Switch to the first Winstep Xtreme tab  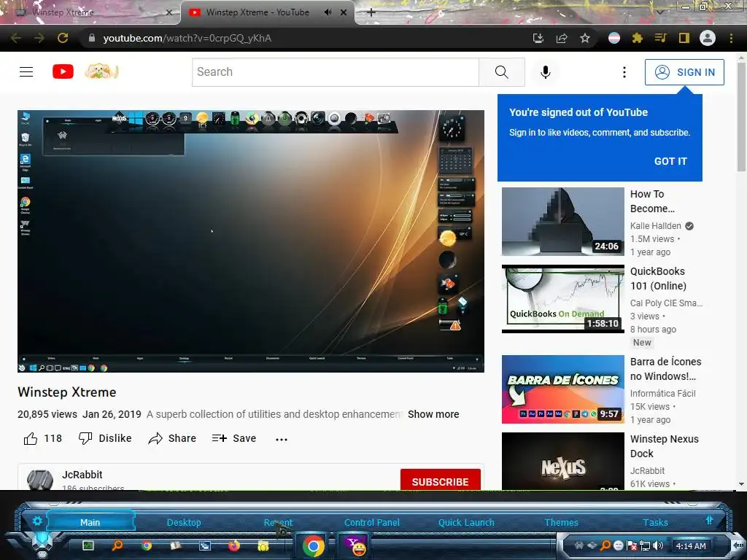90,12
